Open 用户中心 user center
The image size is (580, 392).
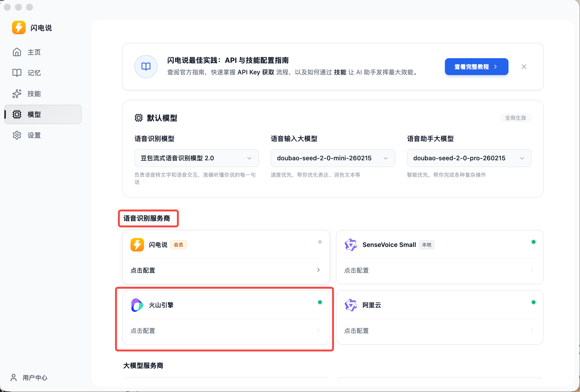29,378
